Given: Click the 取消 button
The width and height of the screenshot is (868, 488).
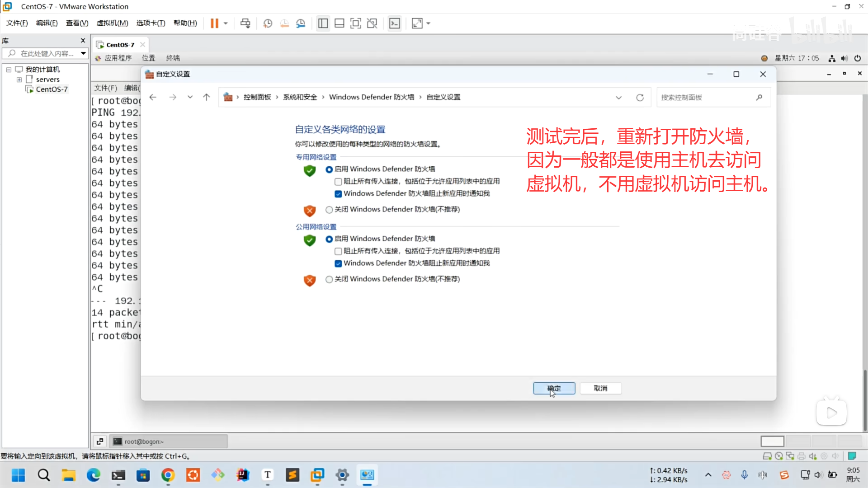Looking at the screenshot, I should [600, 388].
